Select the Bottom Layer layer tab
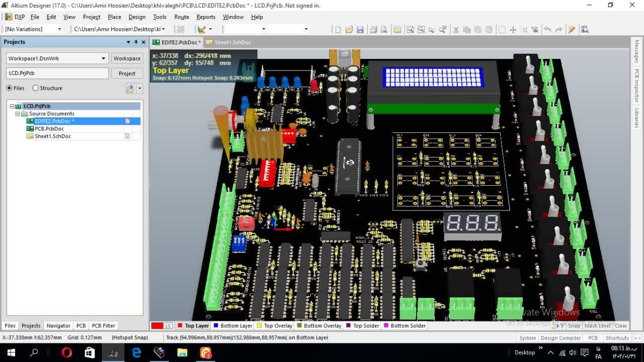This screenshot has height=362, width=644. click(x=233, y=326)
